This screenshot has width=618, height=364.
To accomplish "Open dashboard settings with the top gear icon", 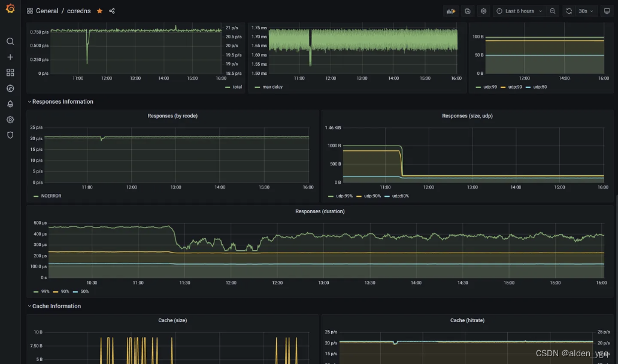I will pyautogui.click(x=483, y=11).
